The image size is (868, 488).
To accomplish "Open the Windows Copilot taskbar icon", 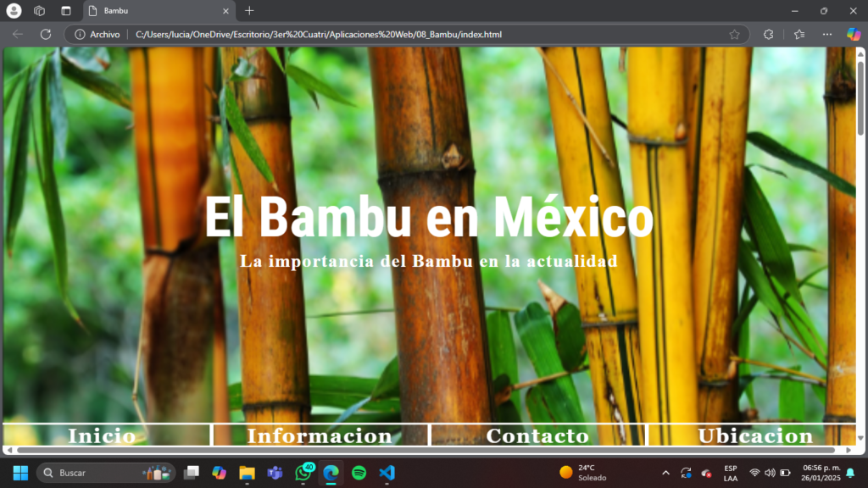I will (218, 473).
